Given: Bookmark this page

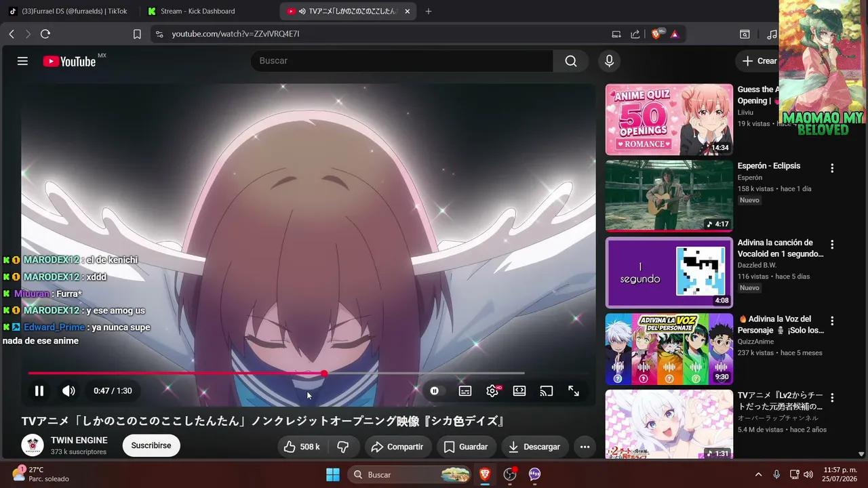Looking at the screenshot, I should pyautogui.click(x=137, y=34).
